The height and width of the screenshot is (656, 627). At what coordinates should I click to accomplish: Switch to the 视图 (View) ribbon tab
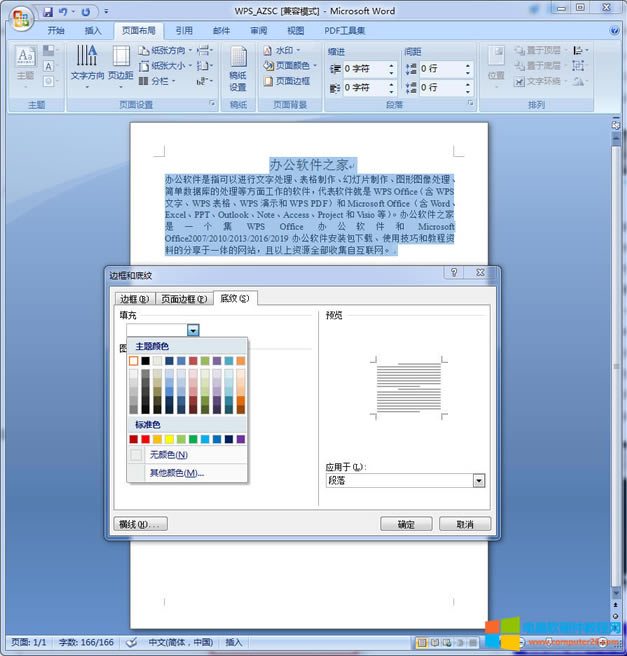click(296, 31)
